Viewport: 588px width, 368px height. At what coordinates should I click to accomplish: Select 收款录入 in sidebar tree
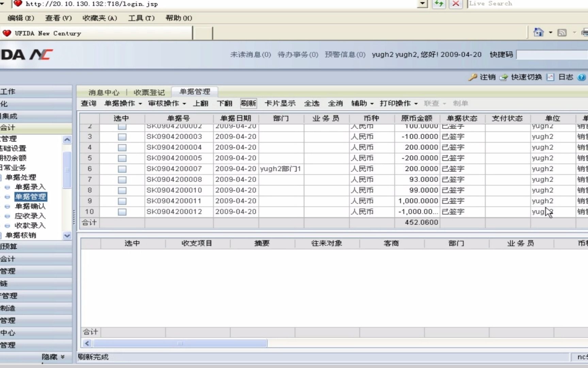coord(30,226)
